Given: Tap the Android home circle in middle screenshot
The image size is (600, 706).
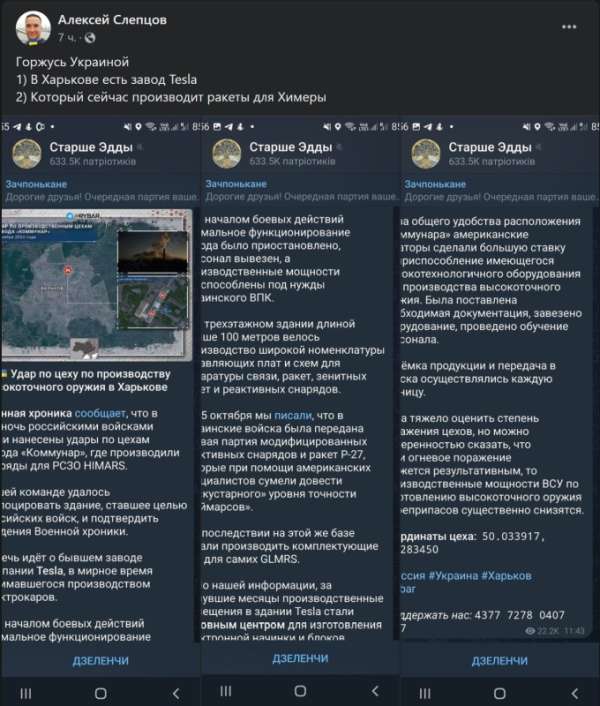Looking at the screenshot, I should [300, 693].
